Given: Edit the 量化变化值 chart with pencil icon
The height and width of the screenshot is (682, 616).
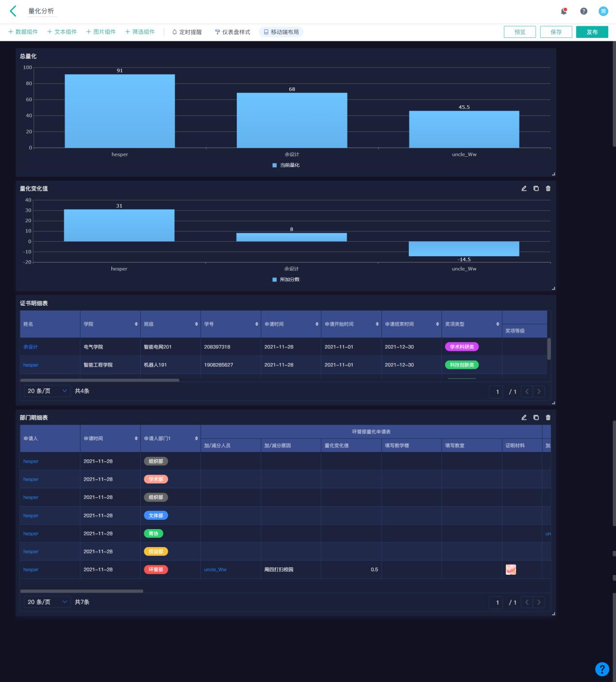Looking at the screenshot, I should pyautogui.click(x=524, y=188).
